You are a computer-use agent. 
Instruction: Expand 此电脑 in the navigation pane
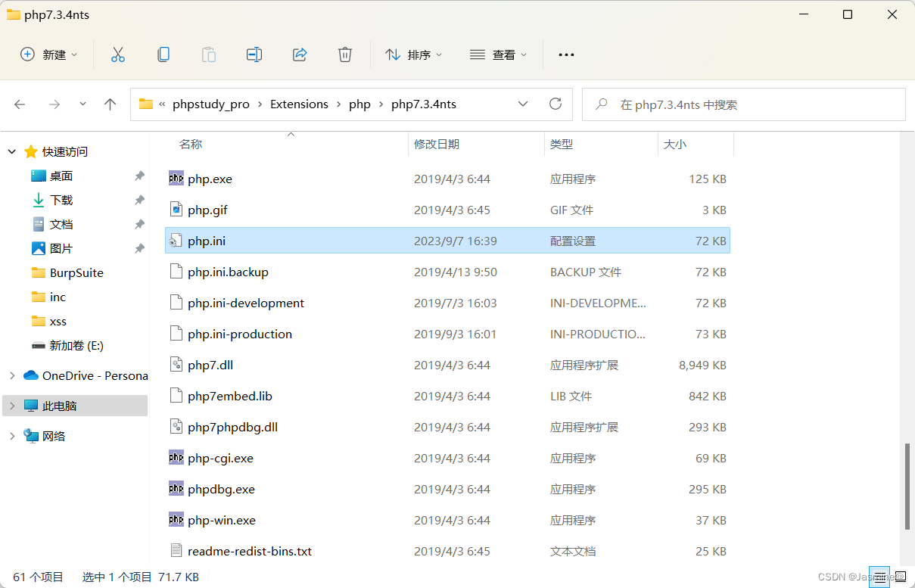coord(14,405)
